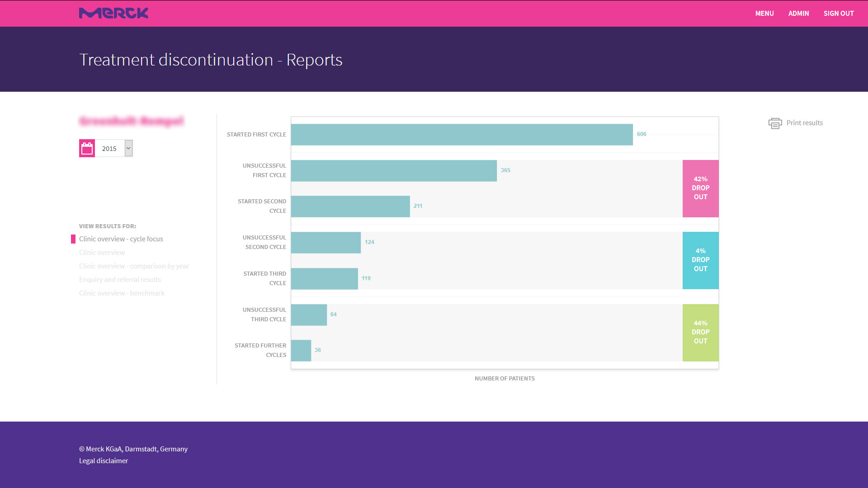Open the MENU navigation item
The height and width of the screenshot is (488, 868).
[x=764, y=13]
